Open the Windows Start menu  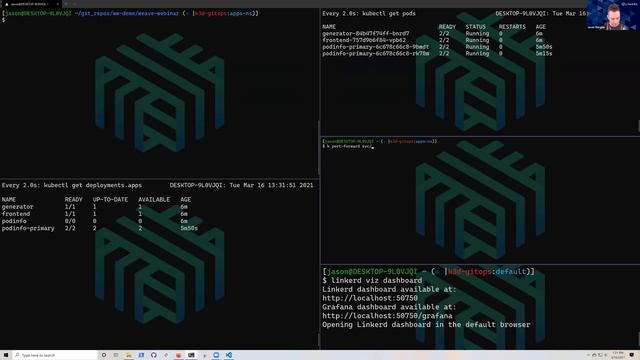[x=6, y=355]
